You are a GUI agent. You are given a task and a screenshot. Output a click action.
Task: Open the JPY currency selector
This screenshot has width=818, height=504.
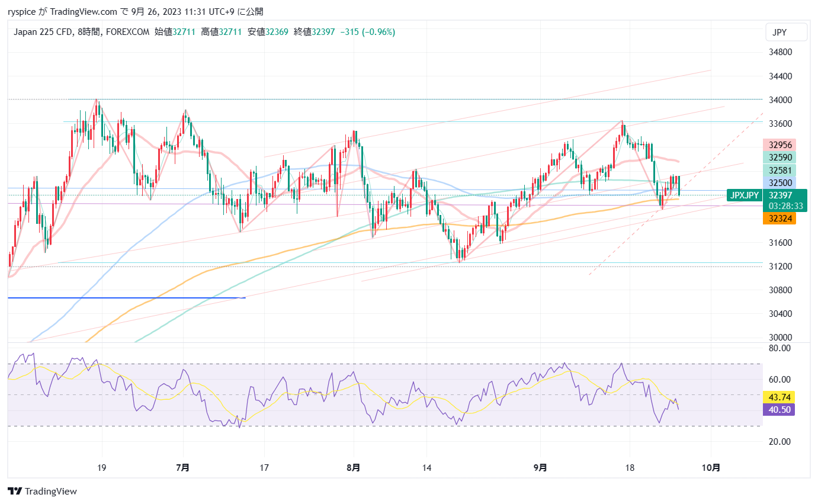click(x=786, y=32)
